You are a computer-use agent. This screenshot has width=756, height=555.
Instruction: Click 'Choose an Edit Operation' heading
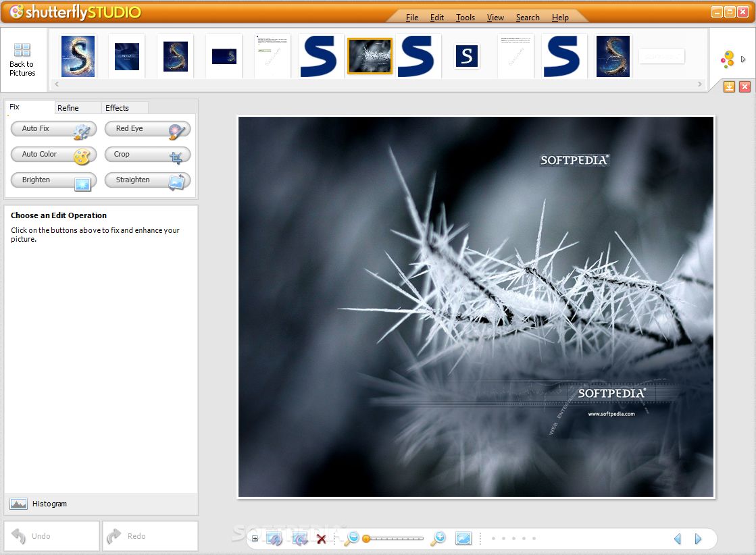coord(59,215)
